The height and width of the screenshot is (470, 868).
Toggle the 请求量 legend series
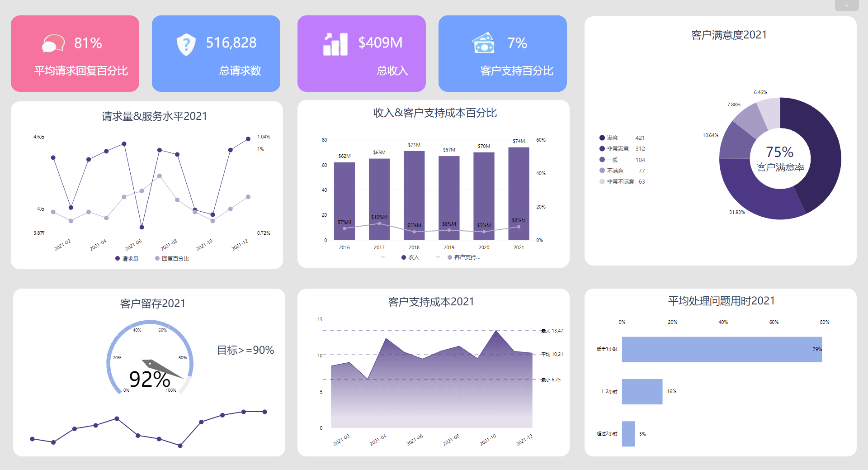click(127, 259)
